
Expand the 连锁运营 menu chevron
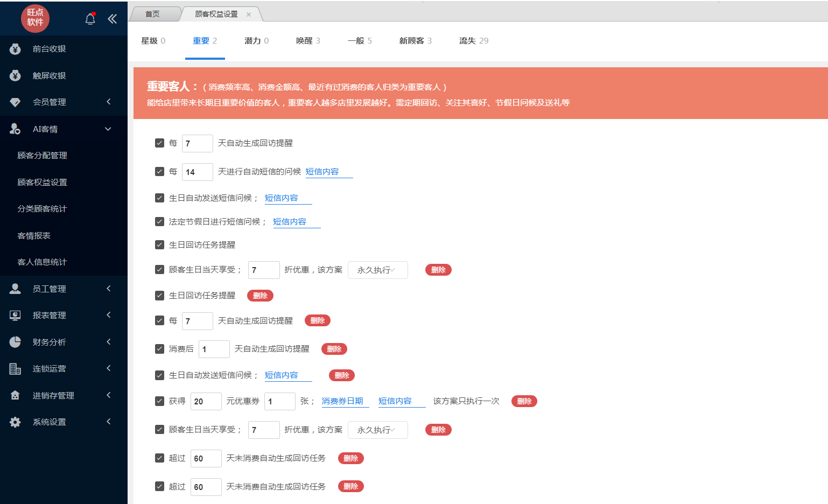(108, 368)
